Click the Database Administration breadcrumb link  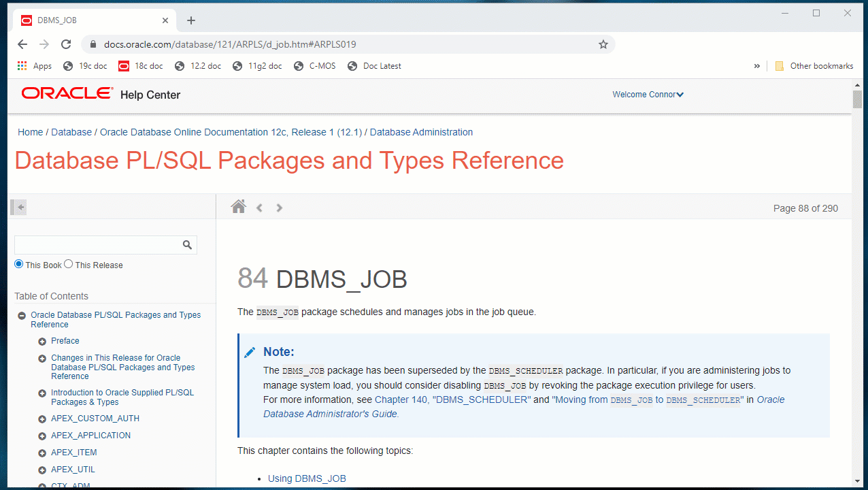click(x=421, y=132)
